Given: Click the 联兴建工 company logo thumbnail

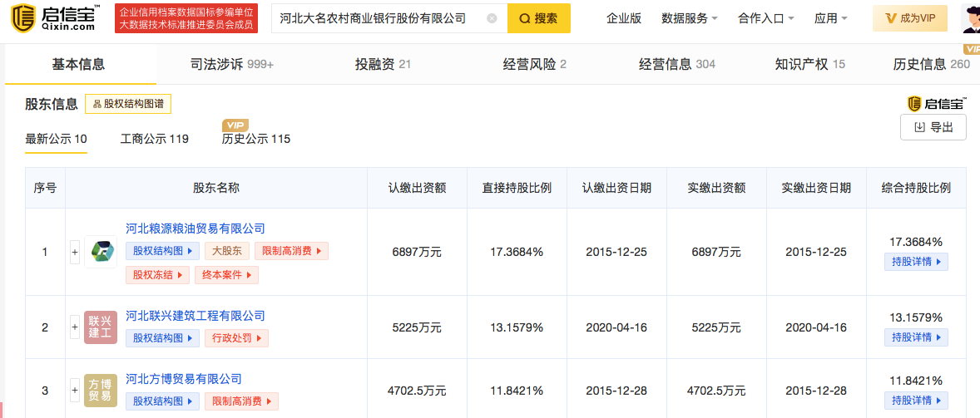Looking at the screenshot, I should click(101, 327).
